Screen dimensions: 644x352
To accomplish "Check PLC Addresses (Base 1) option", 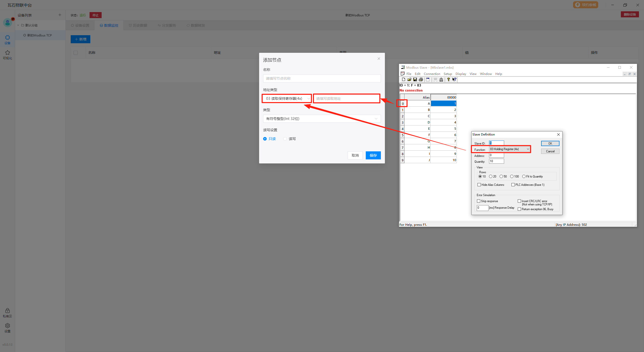I will 513,185.
